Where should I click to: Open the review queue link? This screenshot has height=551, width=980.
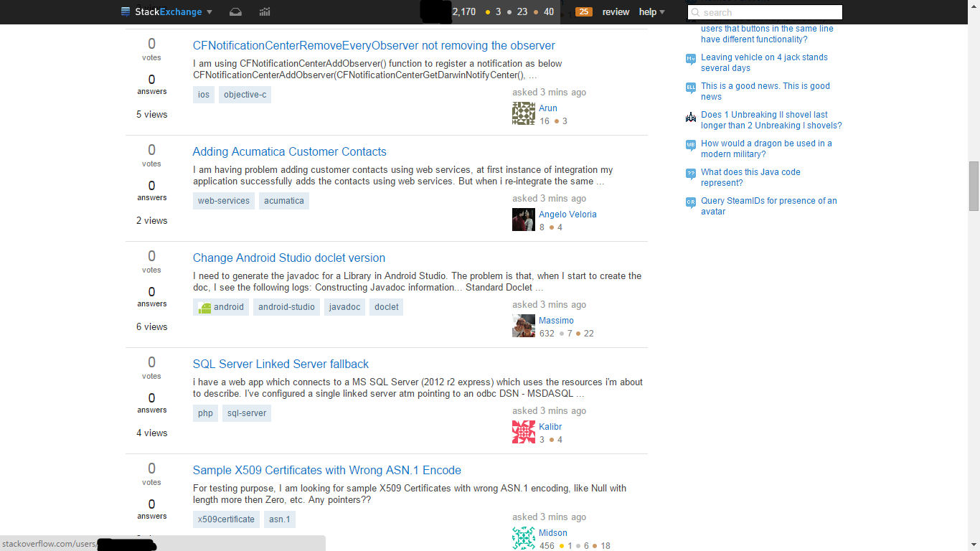click(x=616, y=12)
